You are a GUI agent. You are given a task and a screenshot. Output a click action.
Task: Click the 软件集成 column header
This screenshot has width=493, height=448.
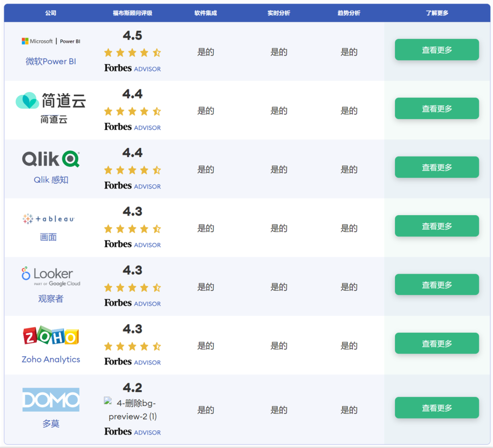coord(205,13)
